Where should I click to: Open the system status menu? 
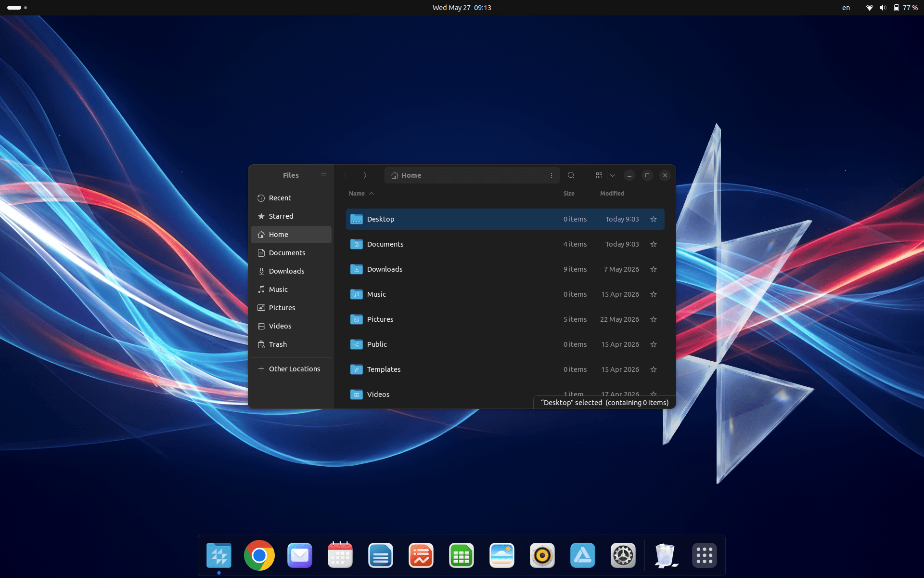(x=891, y=8)
